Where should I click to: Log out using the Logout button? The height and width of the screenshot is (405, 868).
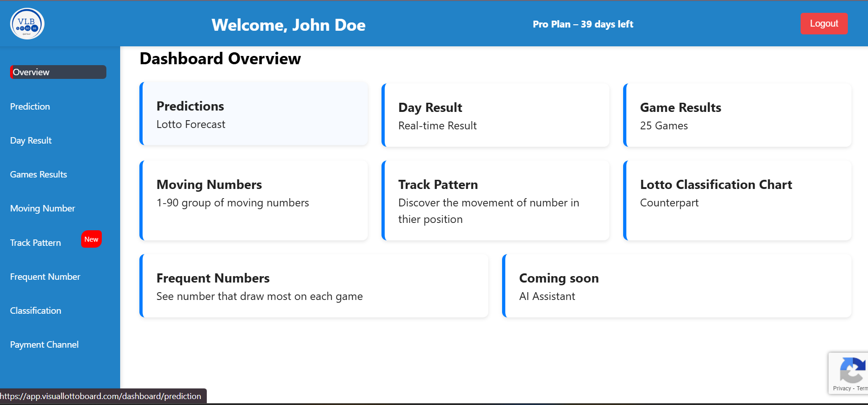pos(824,23)
